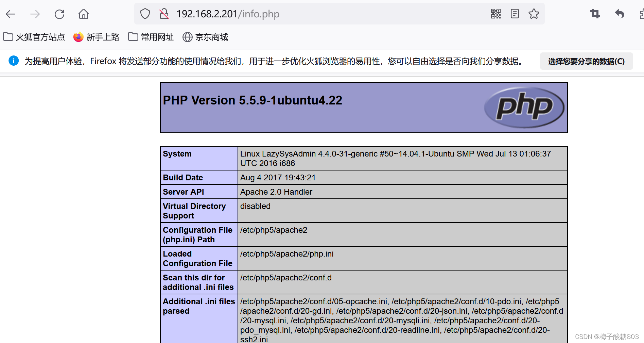The width and height of the screenshot is (644, 343).
Task: Open the 火狐官方站点 bookmark folder
Action: point(34,37)
